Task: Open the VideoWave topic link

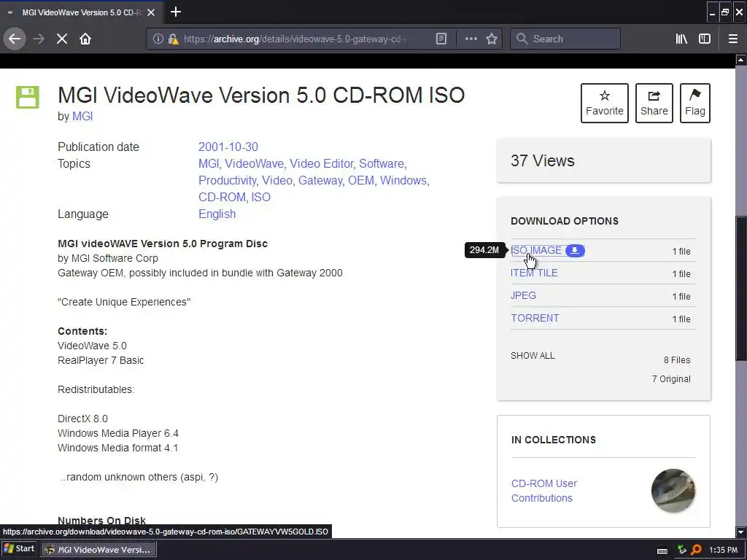Action: (254, 164)
